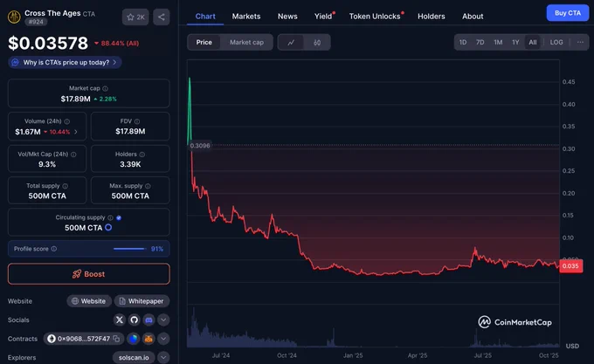Expand more Socials dropdown chevron
594x364 pixels.
point(163,320)
